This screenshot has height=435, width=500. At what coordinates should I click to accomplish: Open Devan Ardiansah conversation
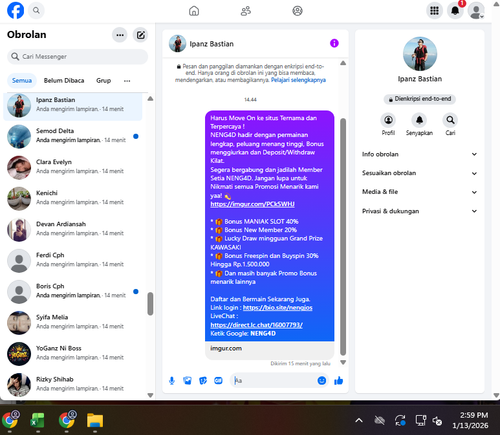(73, 230)
